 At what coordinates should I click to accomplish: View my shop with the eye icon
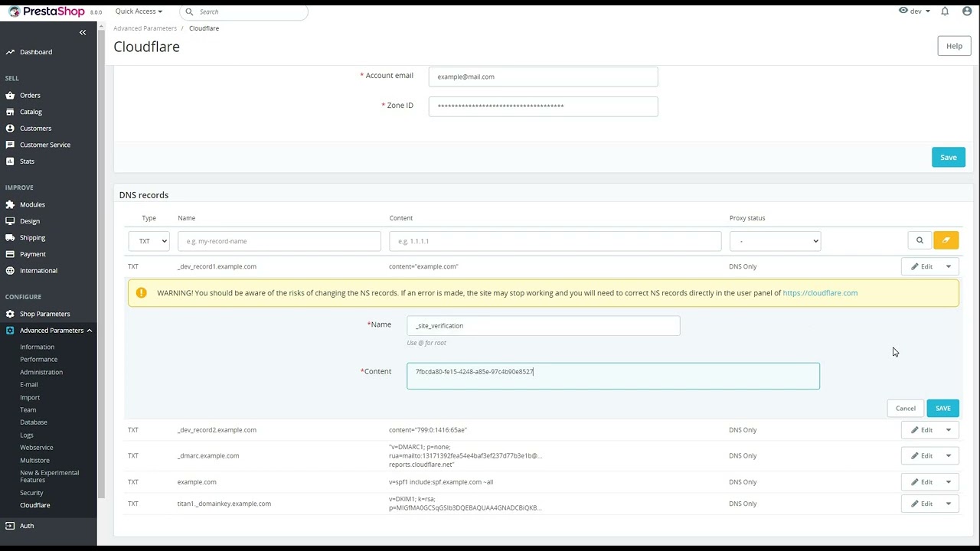903,11
